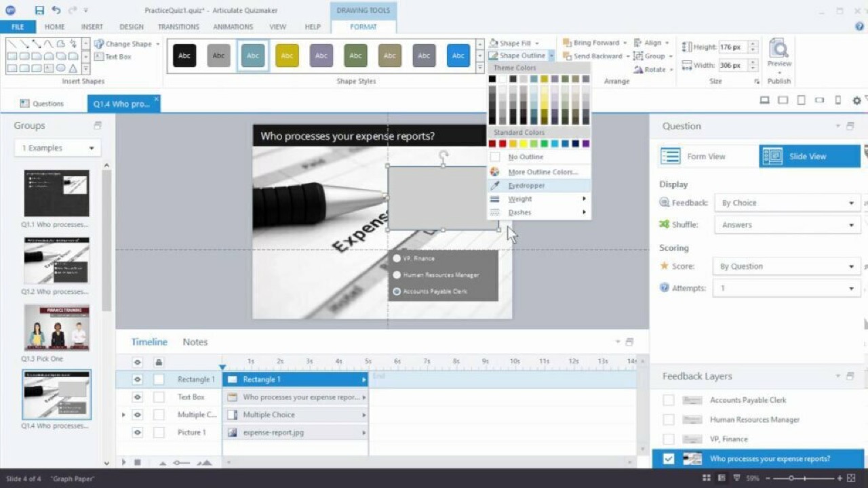
Task: Switch to Form View
Action: pos(705,156)
